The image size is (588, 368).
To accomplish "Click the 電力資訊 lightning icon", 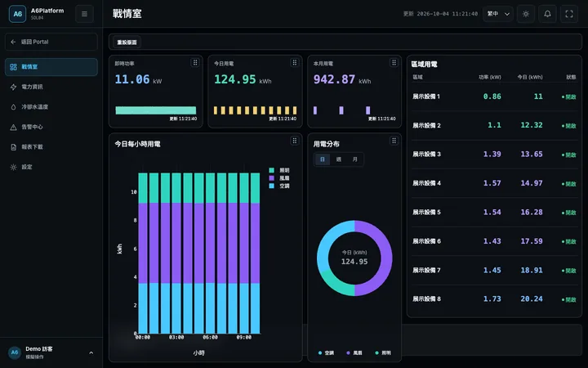I will coord(14,87).
